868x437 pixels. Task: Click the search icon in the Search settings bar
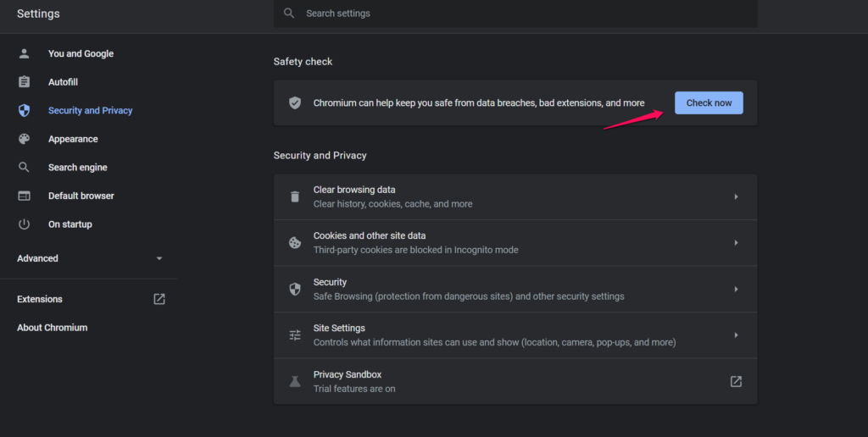point(289,14)
